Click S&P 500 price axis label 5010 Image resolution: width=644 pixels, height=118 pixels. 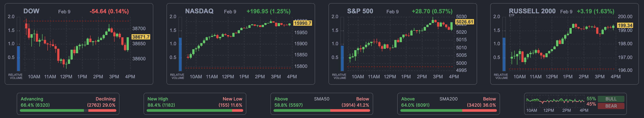click(x=461, y=47)
